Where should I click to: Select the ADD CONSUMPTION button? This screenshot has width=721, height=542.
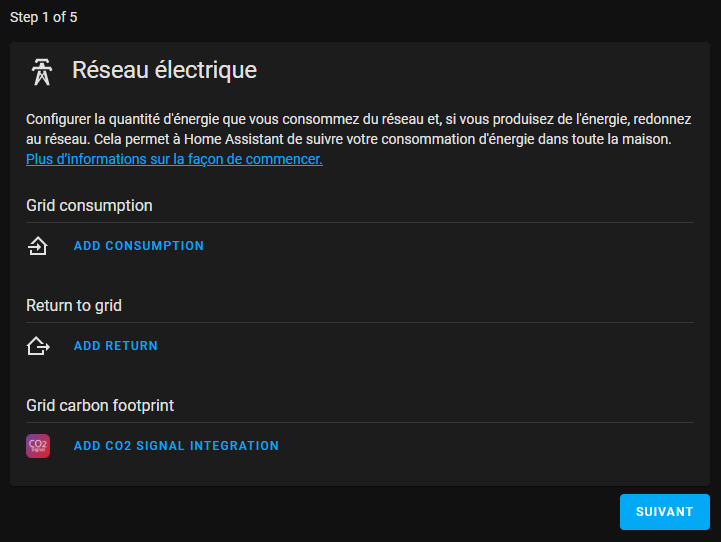click(x=139, y=246)
